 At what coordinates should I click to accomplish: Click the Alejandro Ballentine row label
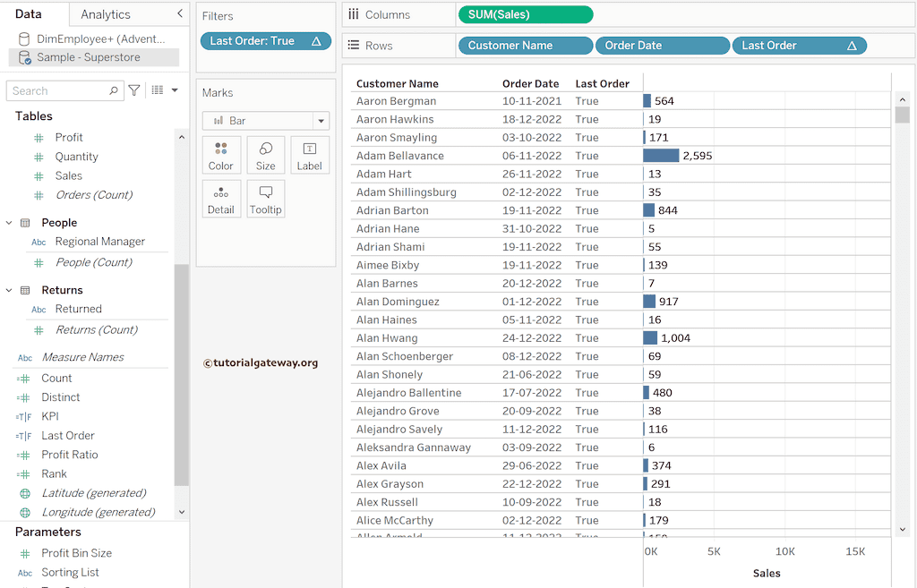click(408, 393)
